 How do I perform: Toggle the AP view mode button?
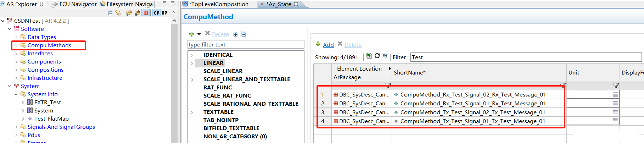pos(164,13)
